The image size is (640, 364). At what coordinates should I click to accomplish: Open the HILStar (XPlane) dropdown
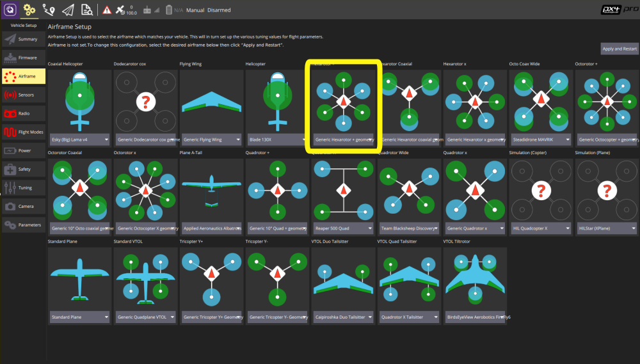607,228
